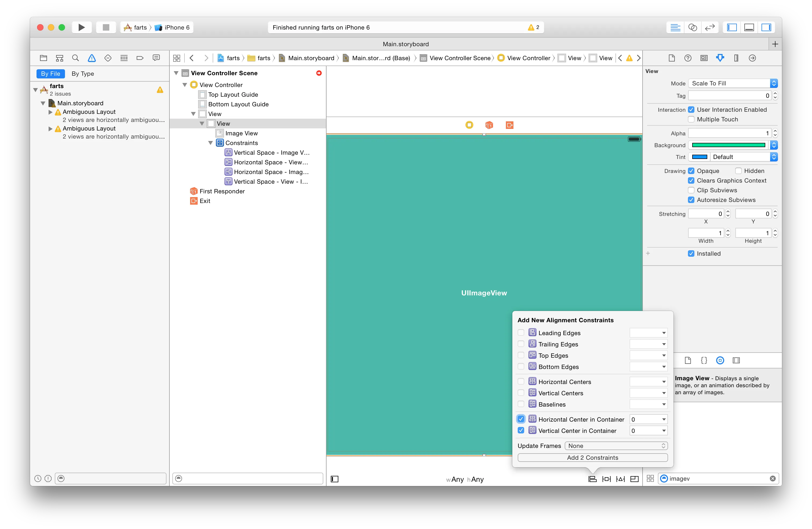This screenshot has height=529, width=812.
Task: Show the Size inspector
Action: click(736, 58)
